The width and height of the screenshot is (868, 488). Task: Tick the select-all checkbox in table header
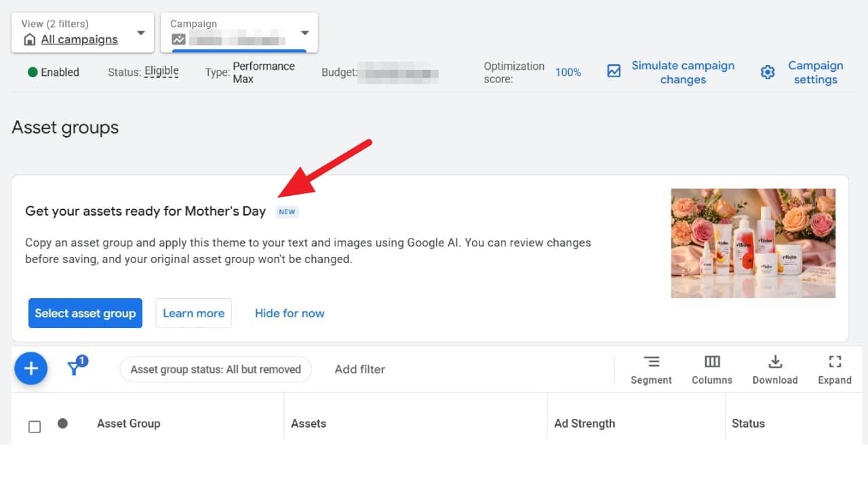(x=35, y=426)
